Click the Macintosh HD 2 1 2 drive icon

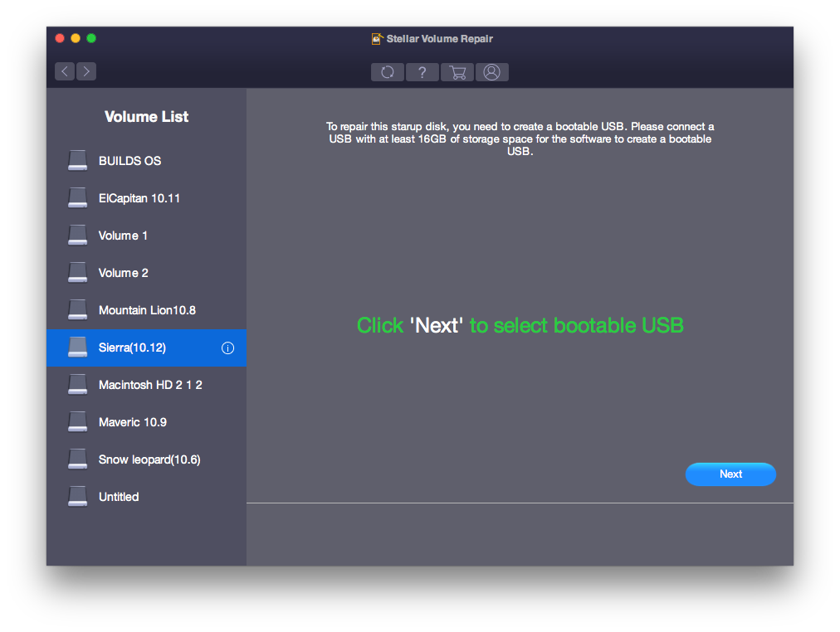78,386
